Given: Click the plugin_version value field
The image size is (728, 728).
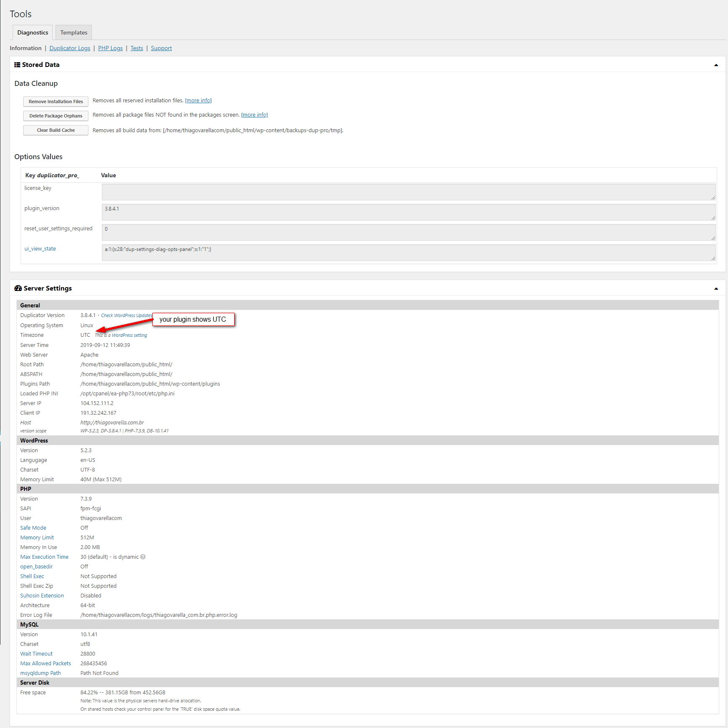Looking at the screenshot, I should point(409,212).
